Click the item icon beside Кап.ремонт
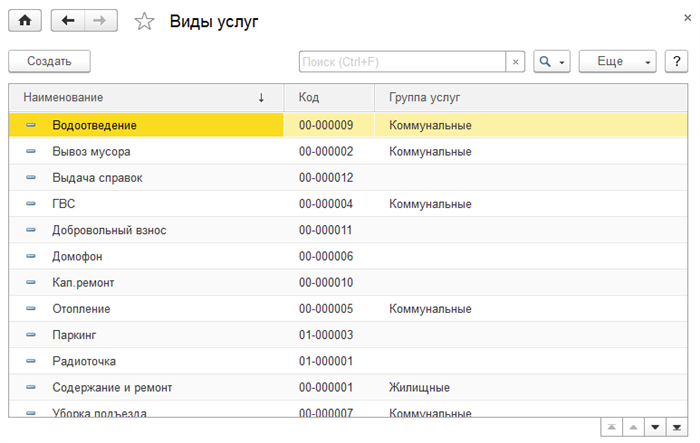The image size is (700, 443). point(31,282)
